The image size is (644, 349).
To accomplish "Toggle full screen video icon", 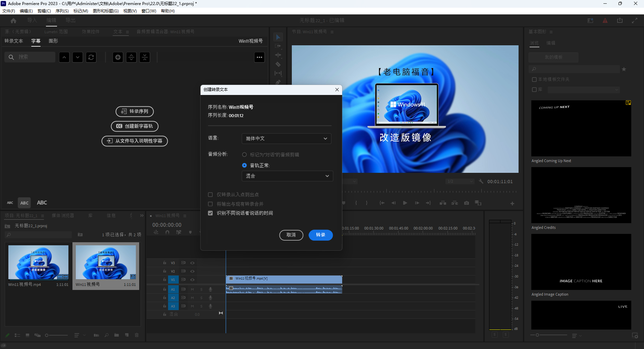I will (635, 20).
